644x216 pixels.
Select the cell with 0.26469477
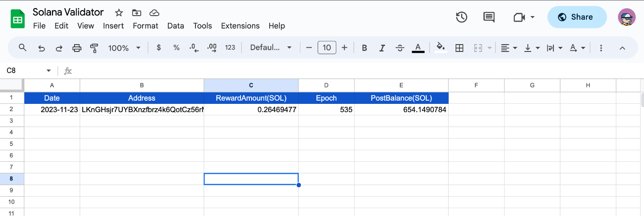click(251, 110)
